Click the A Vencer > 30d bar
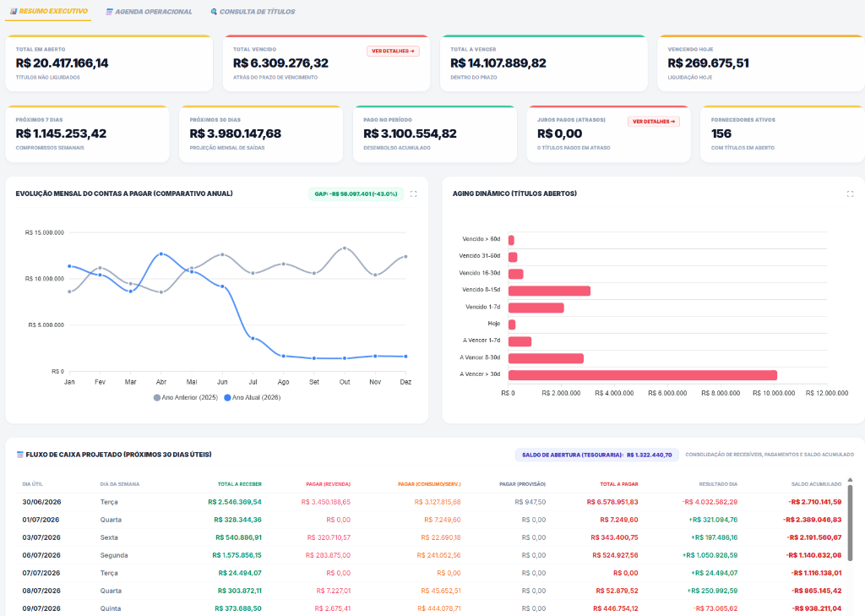 643,375
